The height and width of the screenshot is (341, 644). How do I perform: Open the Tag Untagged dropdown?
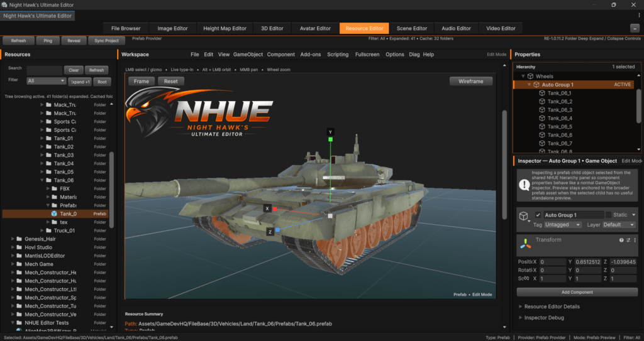point(563,225)
